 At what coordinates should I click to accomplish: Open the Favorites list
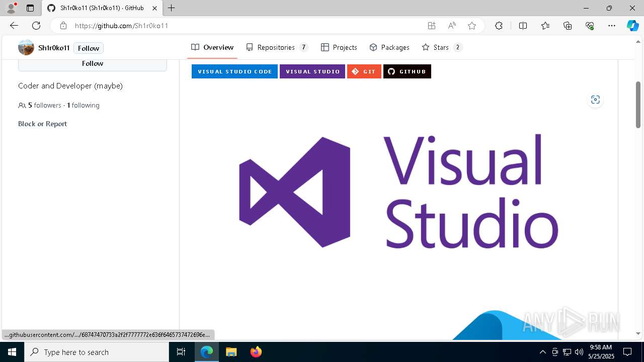[545, 26]
